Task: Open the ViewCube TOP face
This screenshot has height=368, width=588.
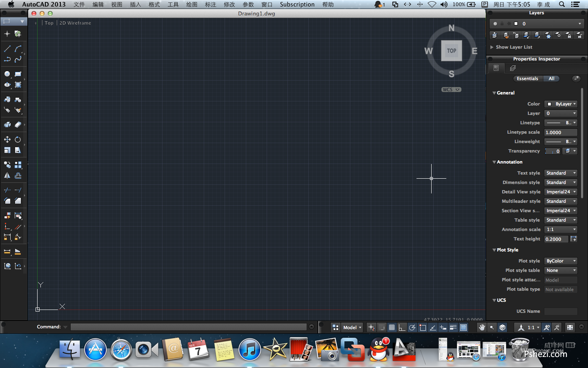Action: coord(451,51)
